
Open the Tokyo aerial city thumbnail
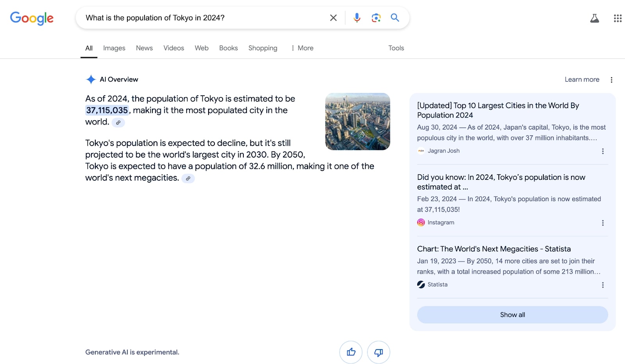pyautogui.click(x=357, y=121)
